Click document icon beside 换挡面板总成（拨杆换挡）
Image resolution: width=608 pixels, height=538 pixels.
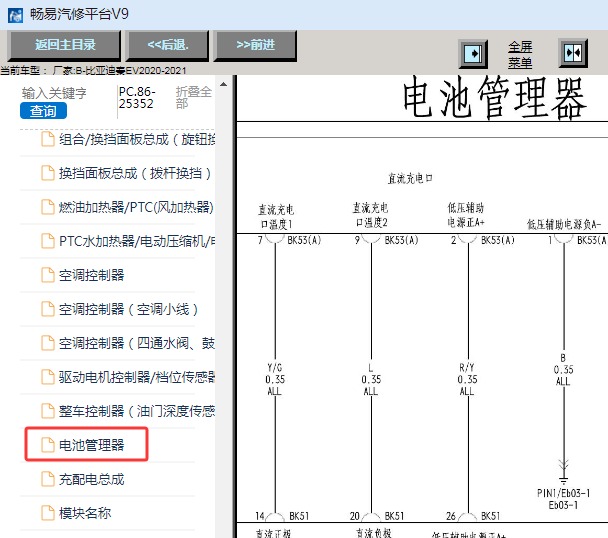(48, 173)
